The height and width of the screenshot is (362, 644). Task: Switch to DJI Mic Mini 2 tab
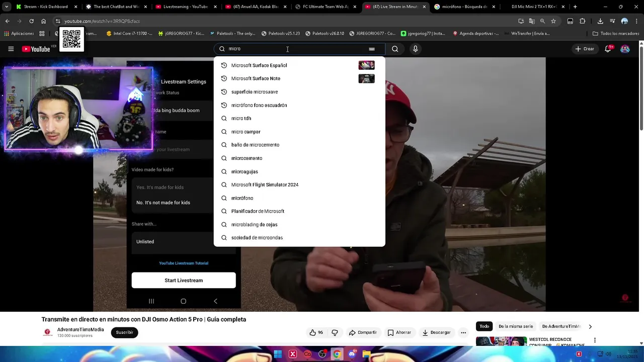[534, 7]
